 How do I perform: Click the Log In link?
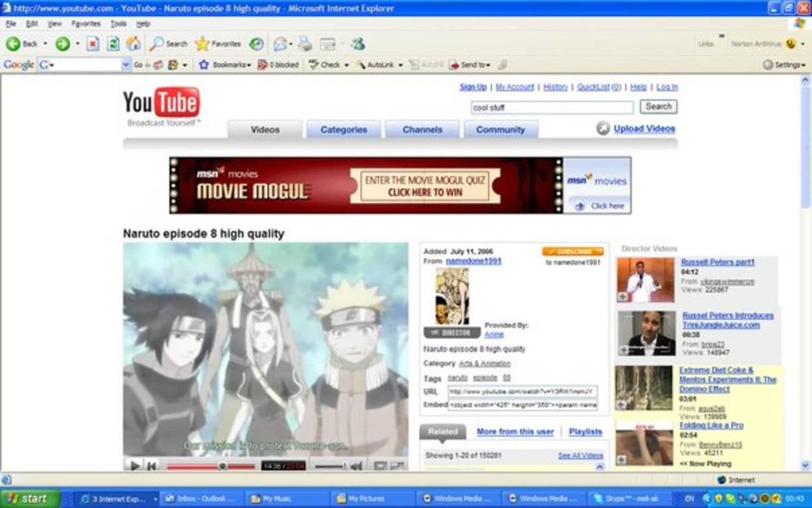667,87
